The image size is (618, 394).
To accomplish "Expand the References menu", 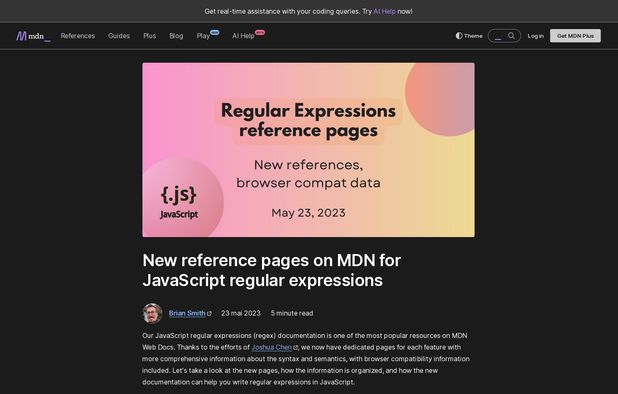I will click(78, 36).
